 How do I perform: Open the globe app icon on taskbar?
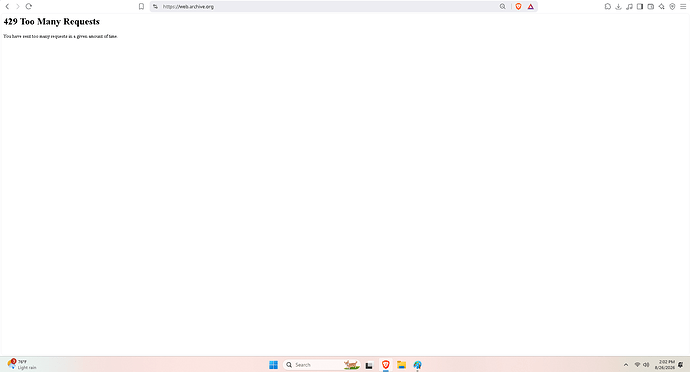(x=417, y=365)
